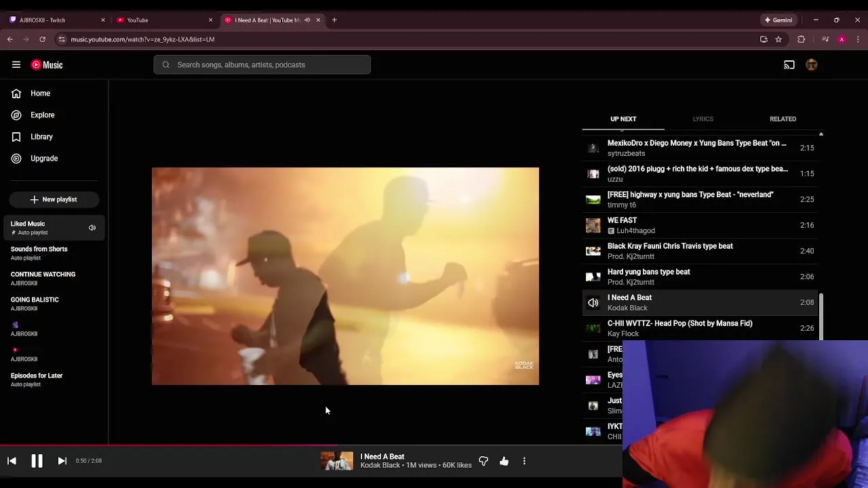
Task: Reload the current page
Action: coord(42,39)
